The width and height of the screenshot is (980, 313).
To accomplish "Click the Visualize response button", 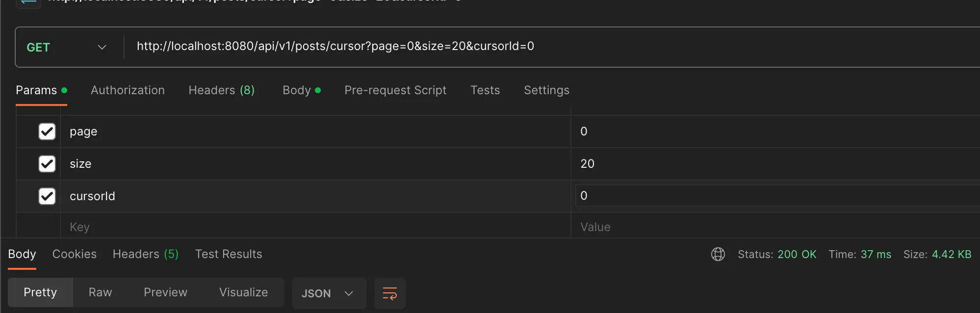I will click(x=243, y=292).
